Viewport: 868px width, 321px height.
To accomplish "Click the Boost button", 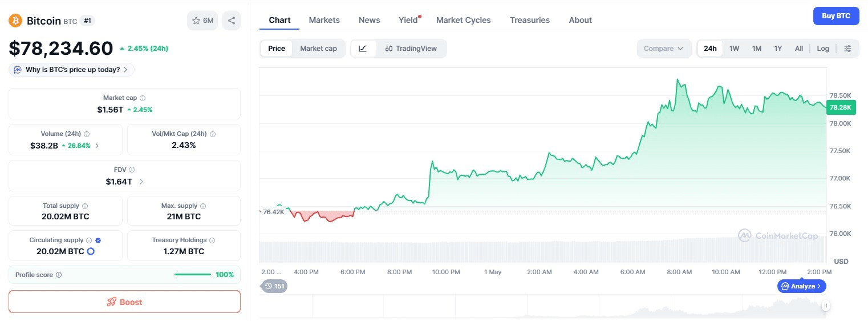I will (x=124, y=302).
